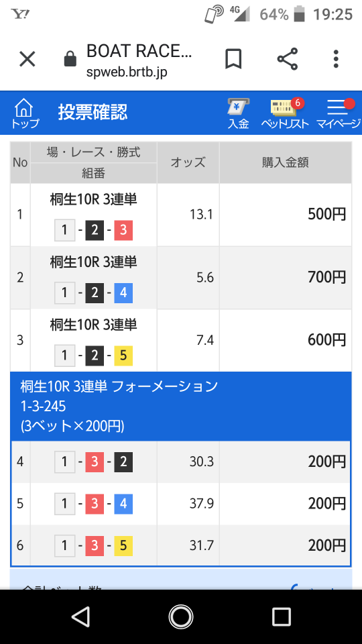Tap the Android home circle button
Screen dimensions: 362x644
click(x=180, y=616)
